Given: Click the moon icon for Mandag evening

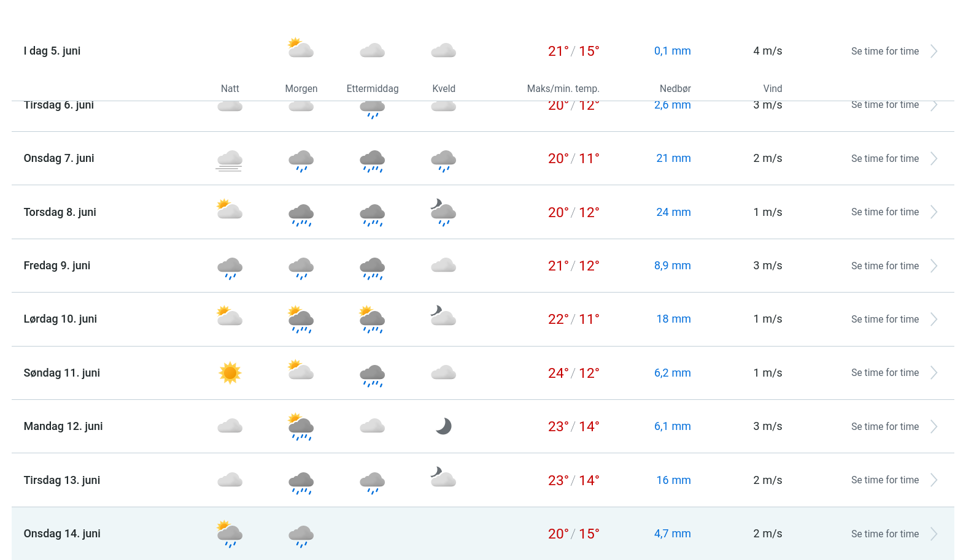Looking at the screenshot, I should (444, 426).
